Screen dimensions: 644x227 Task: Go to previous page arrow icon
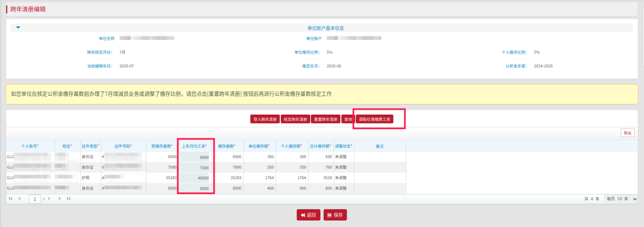click(20, 199)
